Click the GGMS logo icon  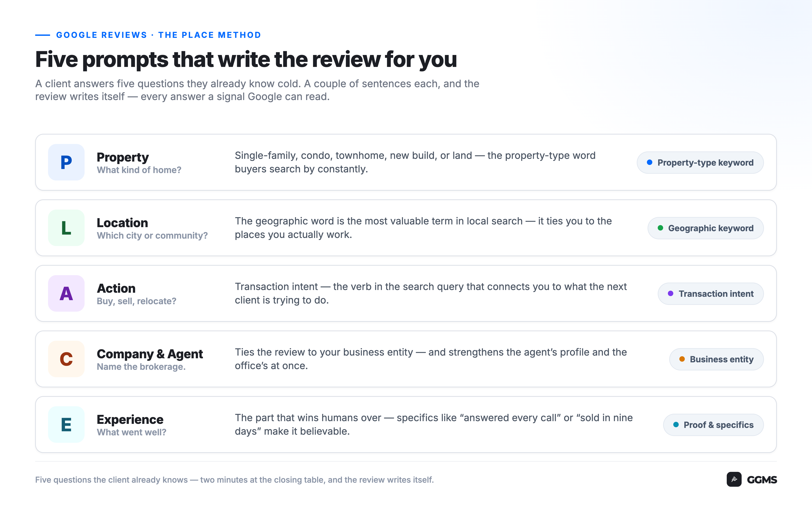click(734, 479)
